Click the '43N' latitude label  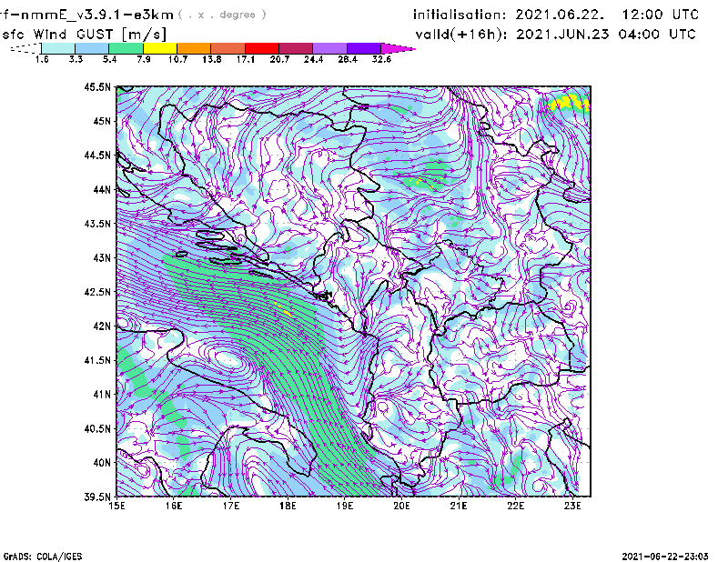coord(102,257)
